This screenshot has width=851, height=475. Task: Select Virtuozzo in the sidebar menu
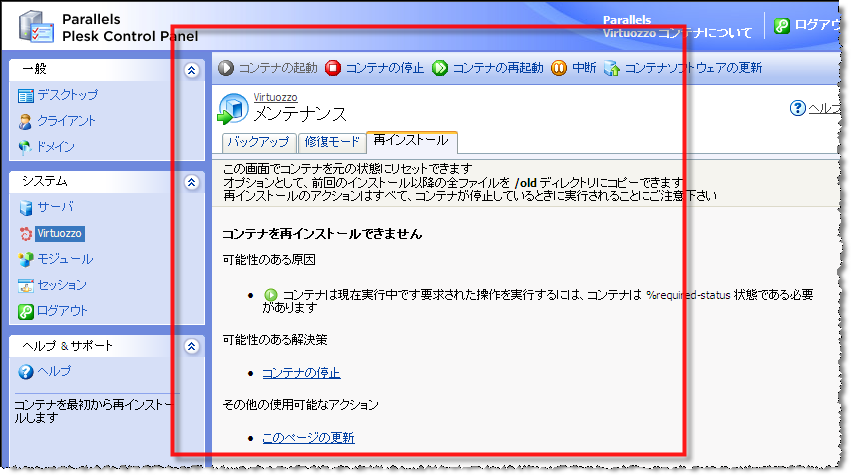coord(59,233)
